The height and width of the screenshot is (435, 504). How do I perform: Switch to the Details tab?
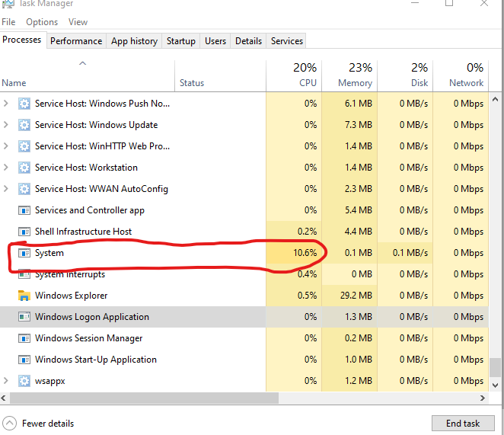click(248, 41)
